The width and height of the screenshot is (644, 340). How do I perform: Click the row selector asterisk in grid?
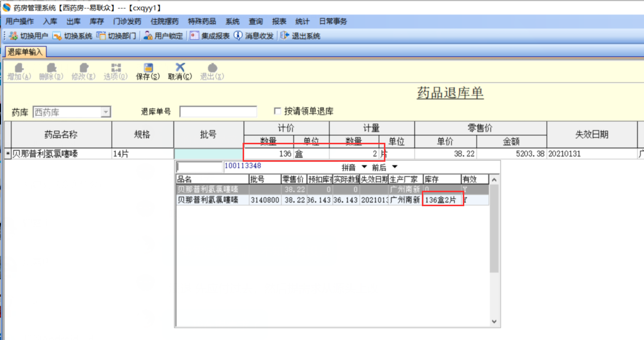[x=7, y=154]
